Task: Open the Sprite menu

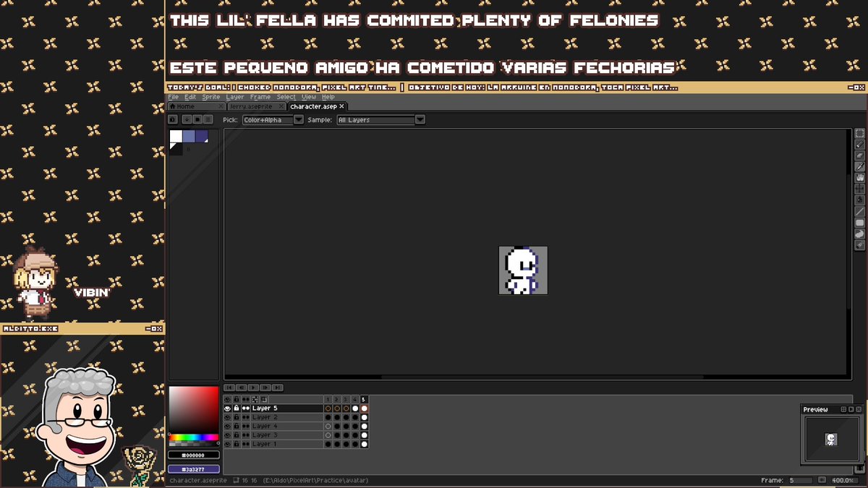Action: (211, 97)
